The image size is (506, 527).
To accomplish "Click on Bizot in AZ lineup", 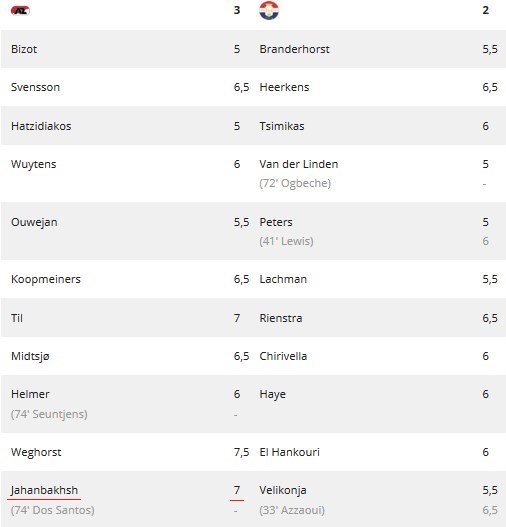I will (24, 49).
